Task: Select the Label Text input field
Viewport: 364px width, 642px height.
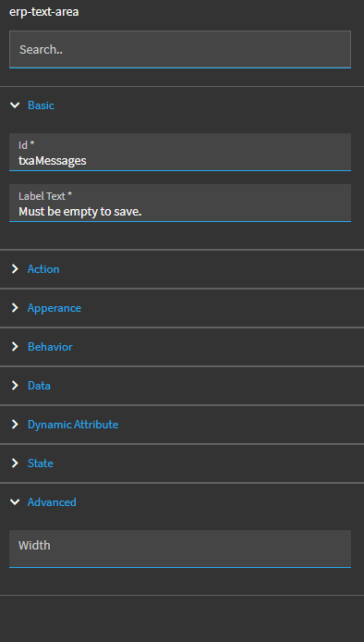Action: (180, 204)
